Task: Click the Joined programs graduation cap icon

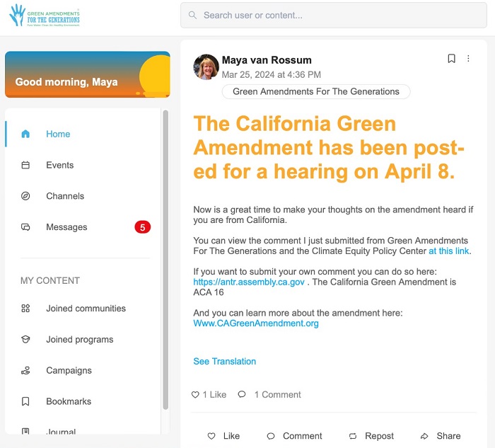Action: tap(25, 340)
